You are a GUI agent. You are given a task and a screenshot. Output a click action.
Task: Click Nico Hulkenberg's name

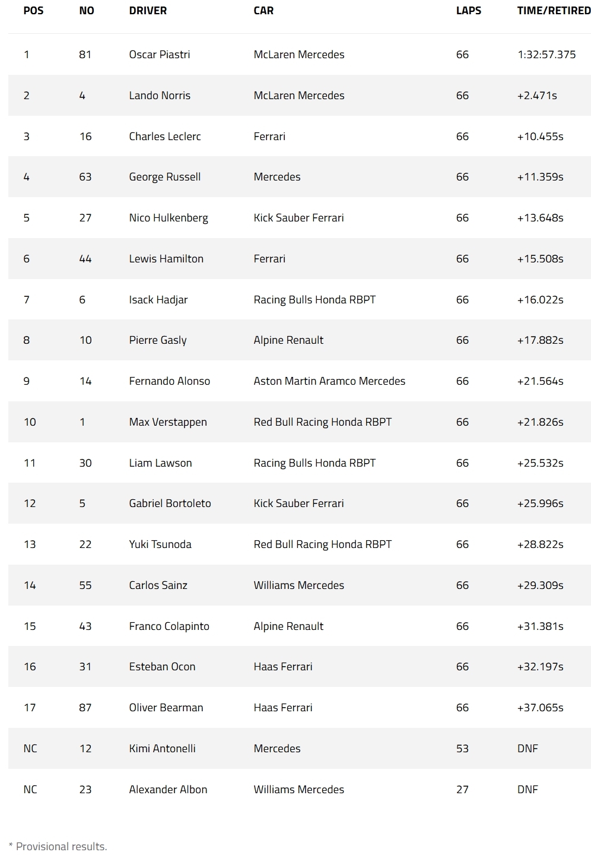(169, 218)
